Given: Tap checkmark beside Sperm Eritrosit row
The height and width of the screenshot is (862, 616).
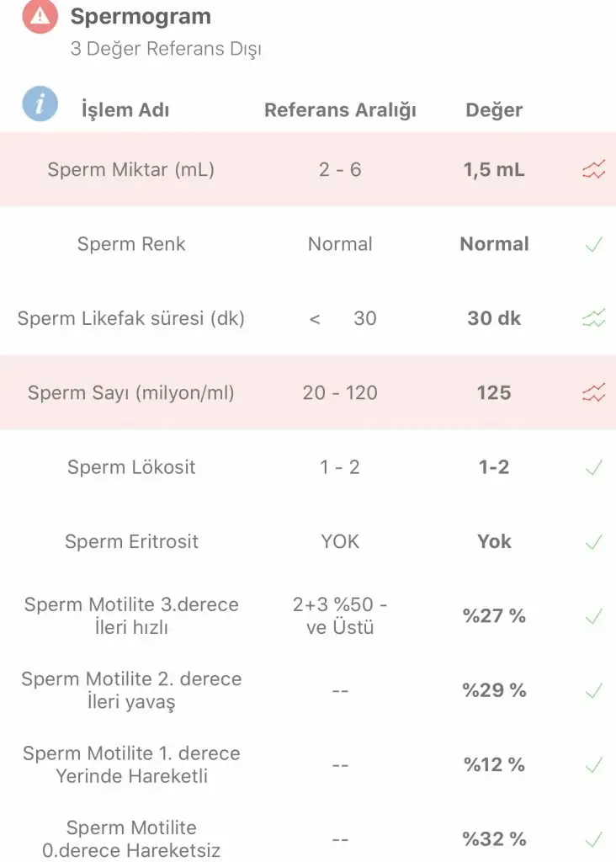Looking at the screenshot, I should coord(593,542).
